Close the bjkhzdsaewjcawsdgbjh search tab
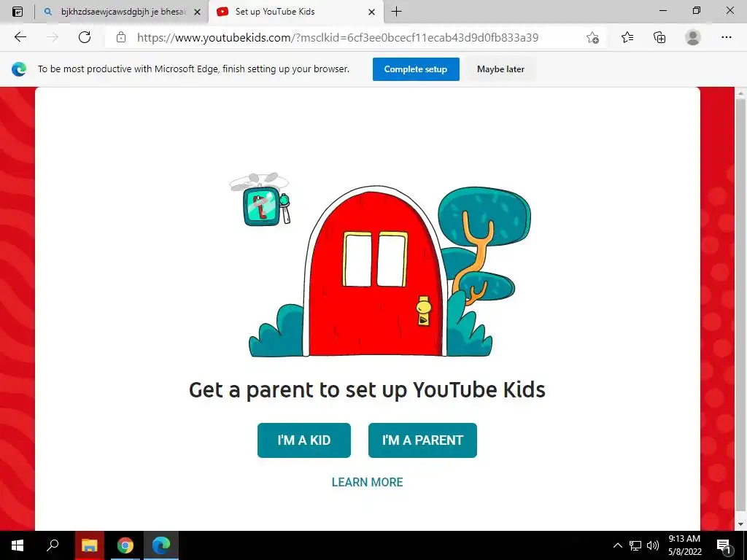This screenshot has height=560, width=747. coord(197,12)
